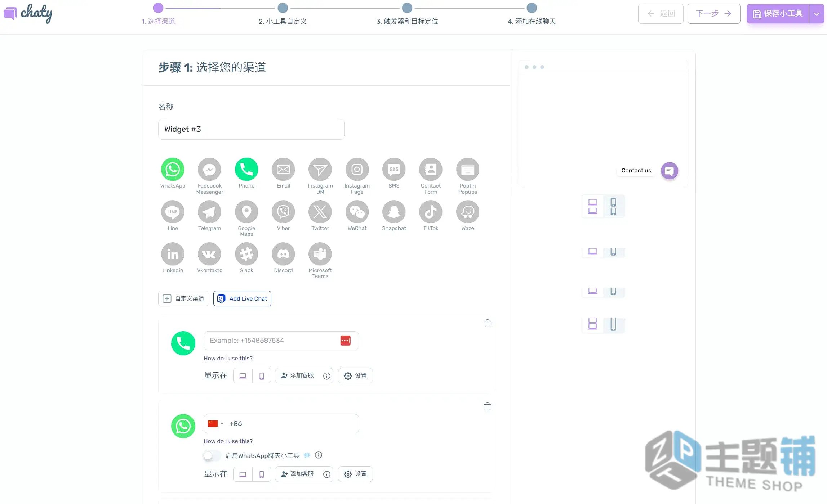Select the Facebook Messenger channel icon
Viewport: 827px width, 504px height.
(x=209, y=169)
